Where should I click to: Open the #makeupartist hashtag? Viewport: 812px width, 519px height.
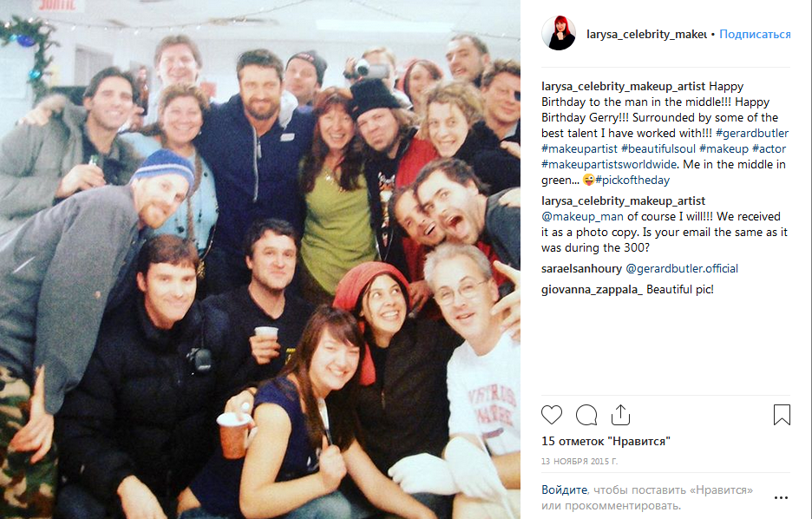click(580, 149)
